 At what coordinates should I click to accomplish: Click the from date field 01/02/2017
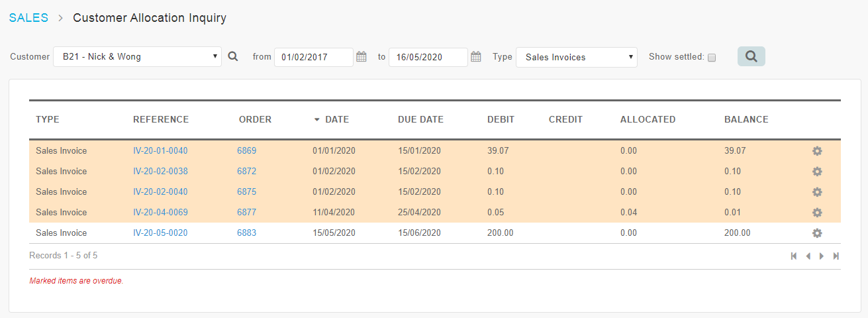pyautogui.click(x=314, y=57)
